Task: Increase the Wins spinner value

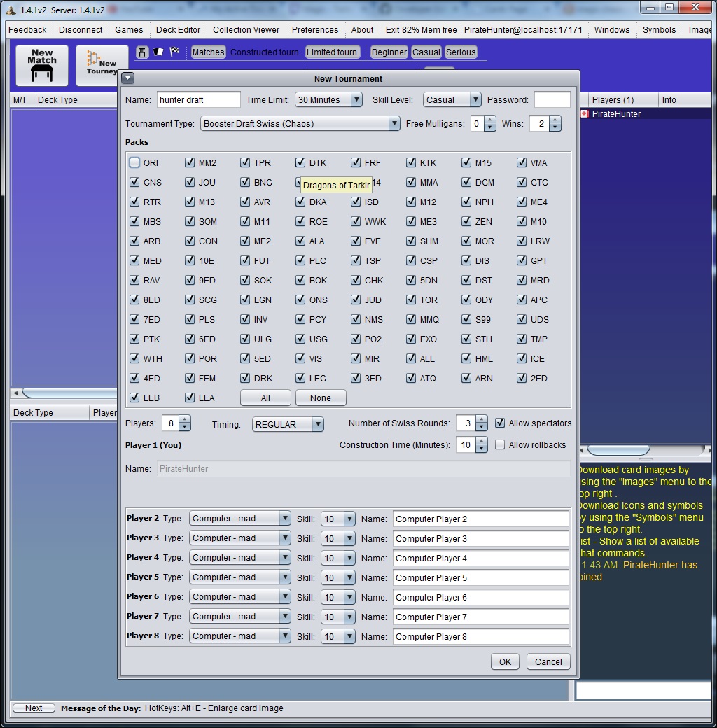Action: (x=555, y=120)
